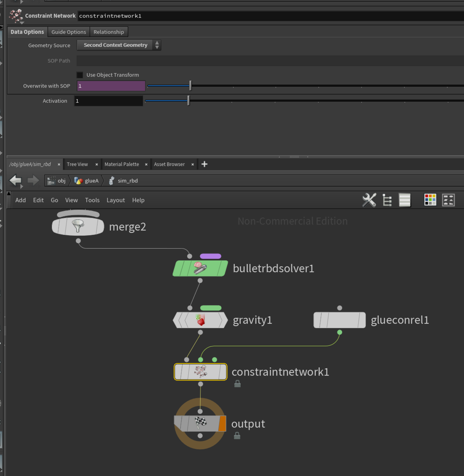The height and width of the screenshot is (476, 464).
Task: Open network editor tool menu wrench icon
Action: tap(369, 200)
